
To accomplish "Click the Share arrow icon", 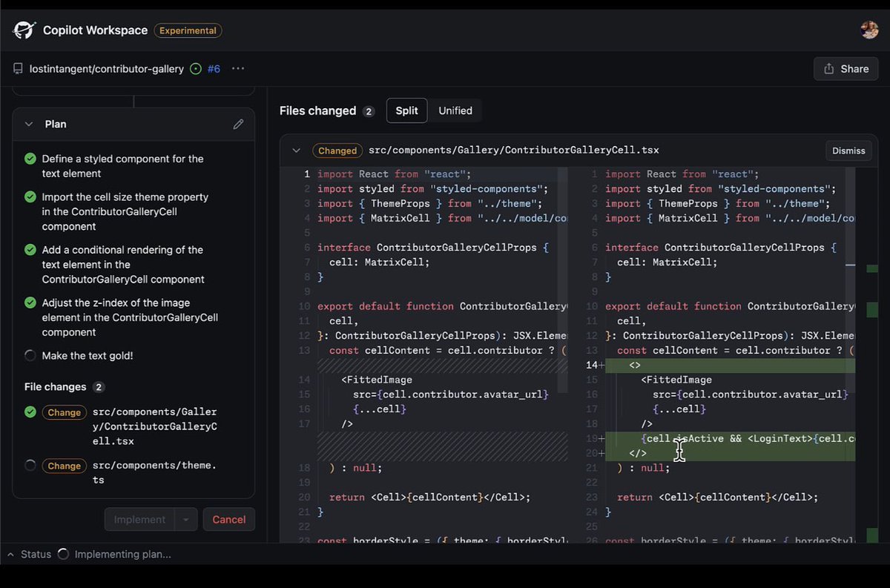I will point(828,69).
